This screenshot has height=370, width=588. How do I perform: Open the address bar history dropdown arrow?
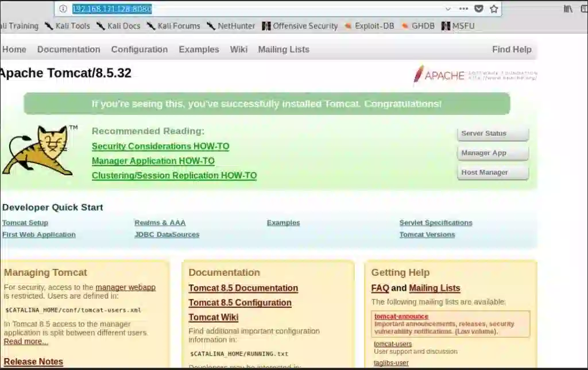point(448,9)
